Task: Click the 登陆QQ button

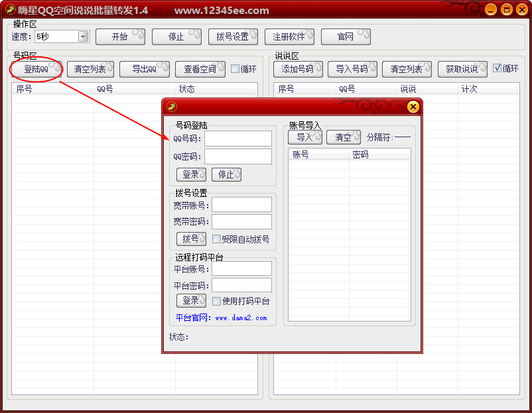Action: click(x=36, y=69)
